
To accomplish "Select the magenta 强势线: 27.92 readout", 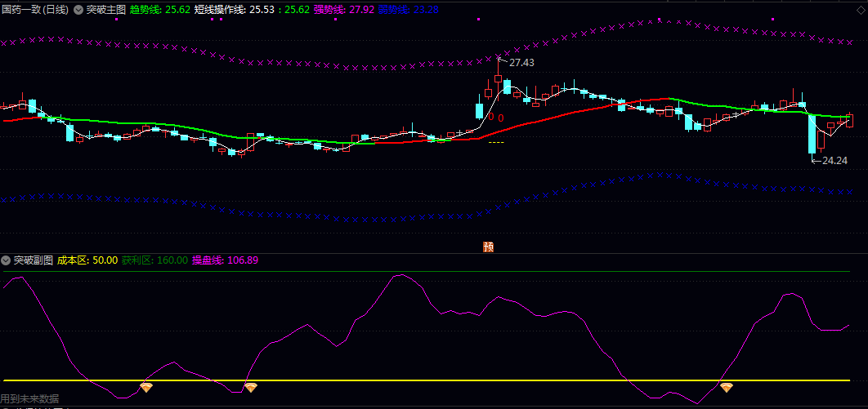I will [x=344, y=10].
